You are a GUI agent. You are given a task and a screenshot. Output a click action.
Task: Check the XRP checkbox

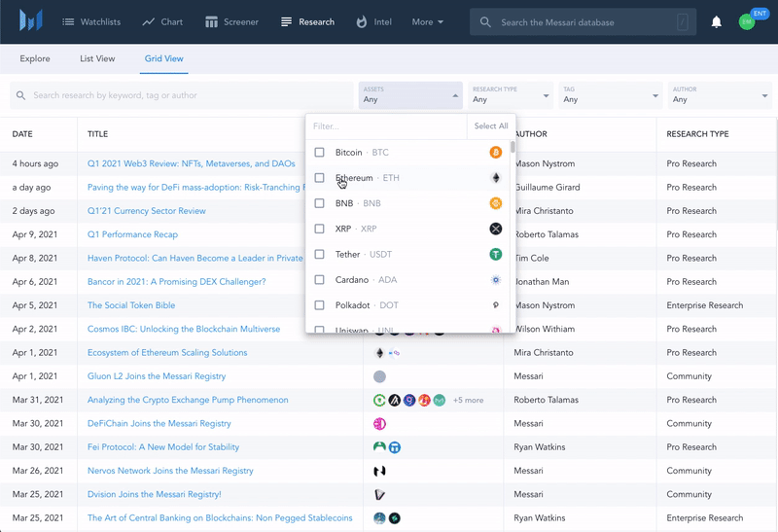point(320,229)
